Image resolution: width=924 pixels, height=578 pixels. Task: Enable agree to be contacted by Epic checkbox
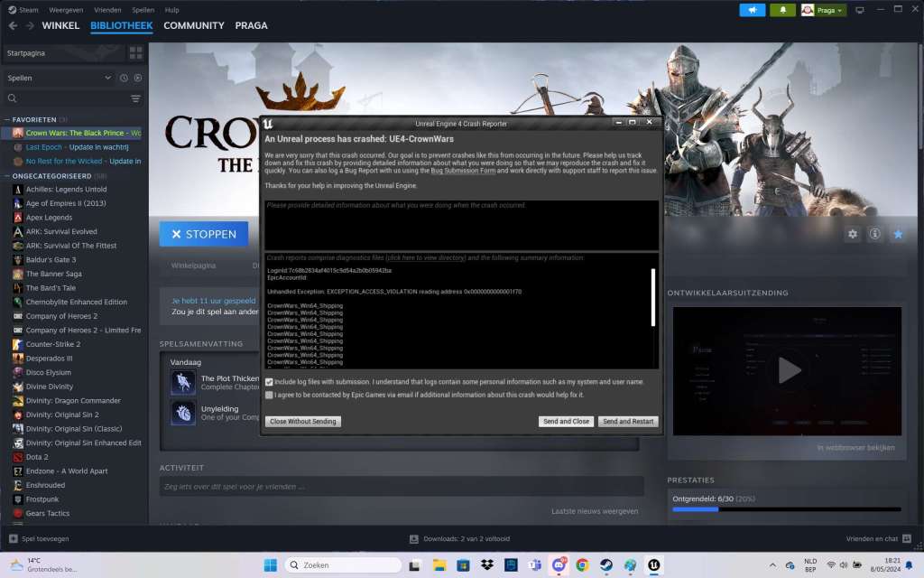pyautogui.click(x=269, y=396)
